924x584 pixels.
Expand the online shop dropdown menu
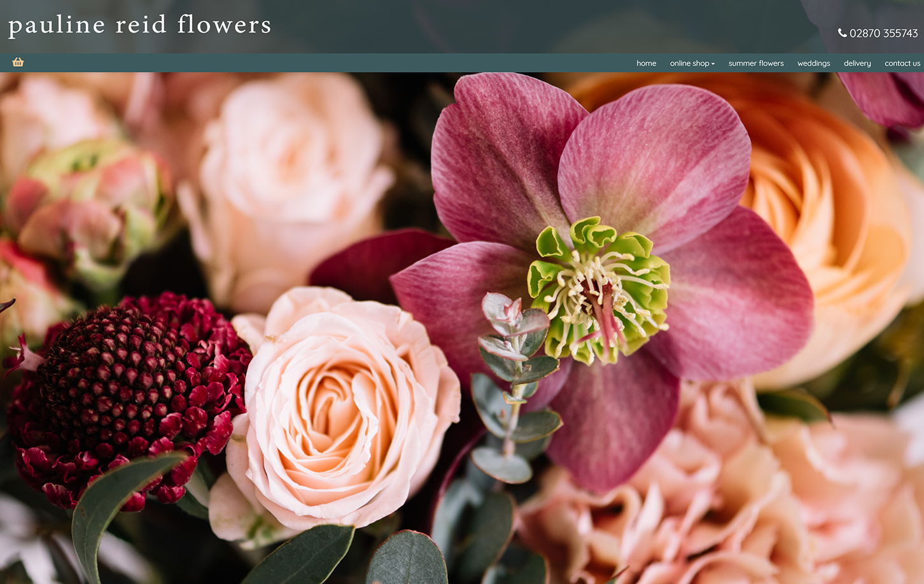click(692, 63)
